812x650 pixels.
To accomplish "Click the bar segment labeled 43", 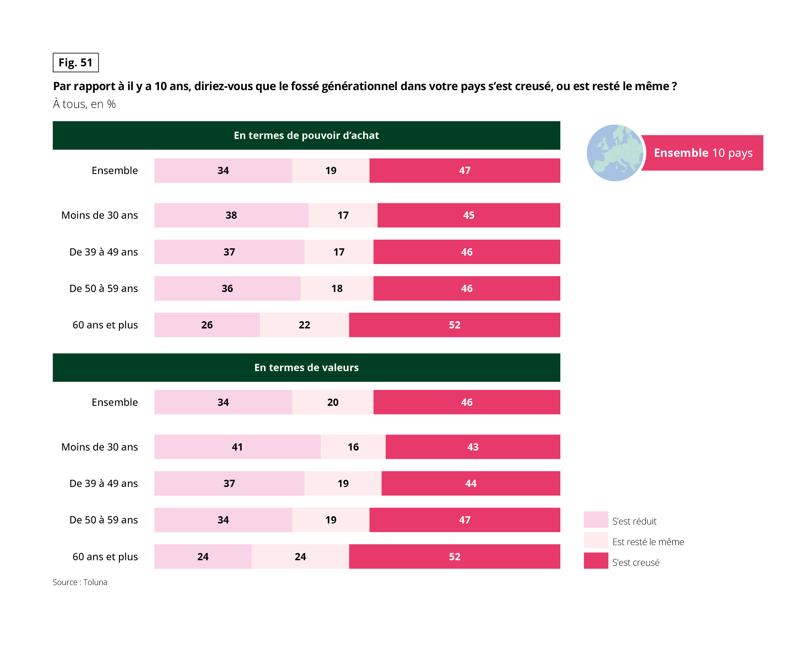I will pos(473,447).
